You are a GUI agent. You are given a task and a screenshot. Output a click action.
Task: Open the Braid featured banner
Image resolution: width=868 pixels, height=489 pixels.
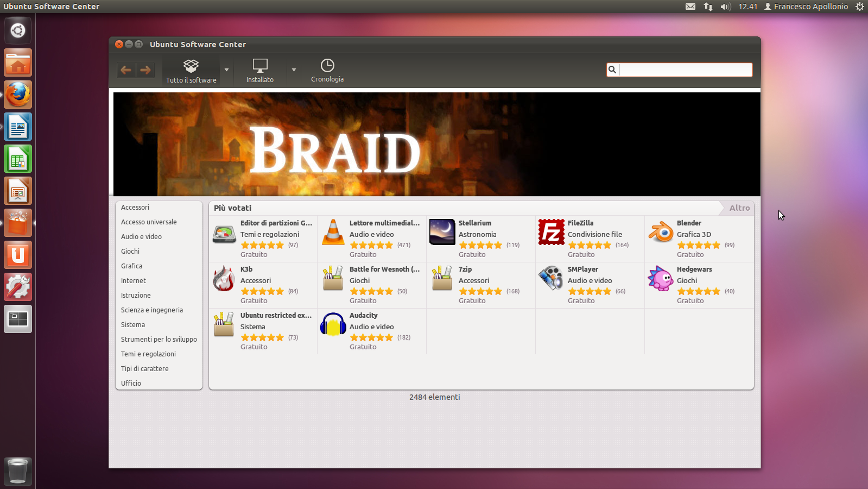click(x=436, y=144)
